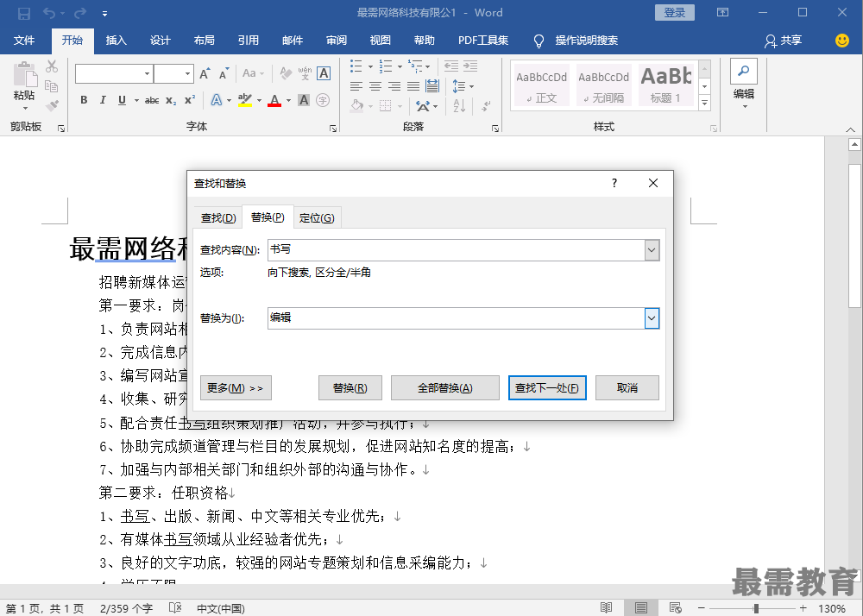Open the font name dropdown
The width and height of the screenshot is (863, 616).
(x=147, y=73)
